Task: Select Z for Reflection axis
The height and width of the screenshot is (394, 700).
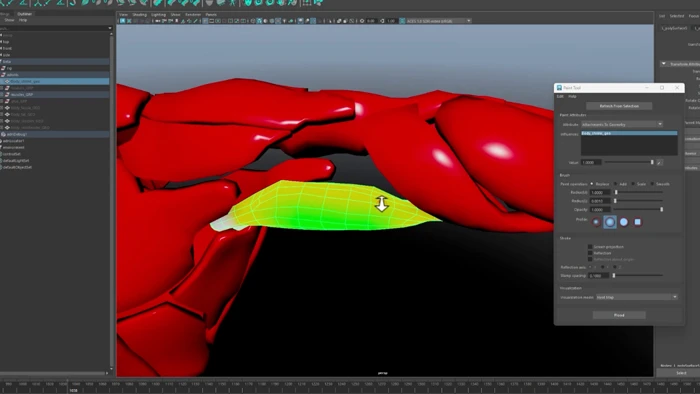Action: coord(615,267)
